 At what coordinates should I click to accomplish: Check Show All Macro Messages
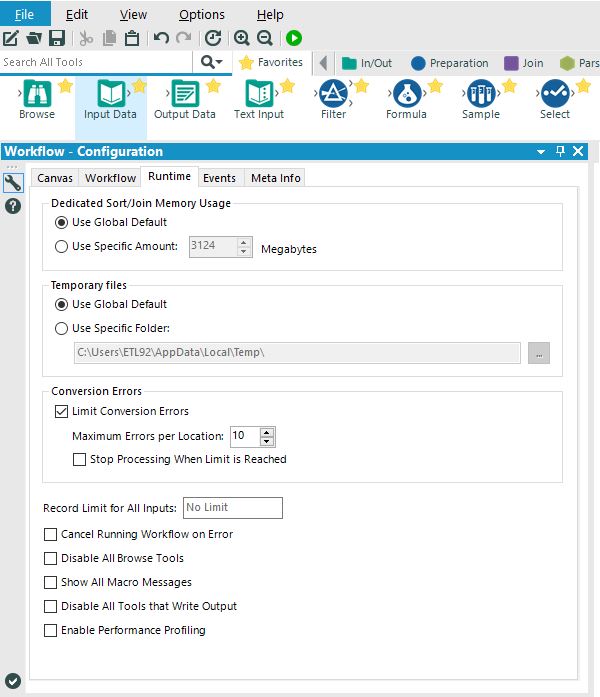click(x=51, y=582)
